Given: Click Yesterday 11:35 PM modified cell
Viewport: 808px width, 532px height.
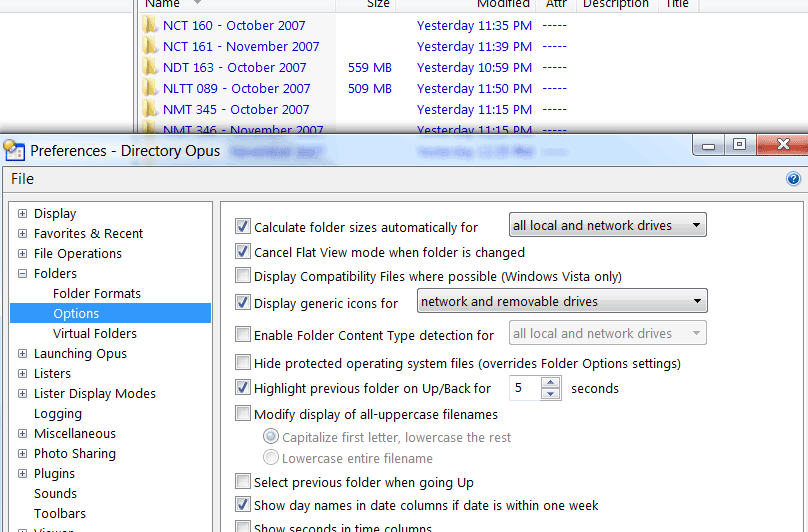Looking at the screenshot, I should pos(474,25).
